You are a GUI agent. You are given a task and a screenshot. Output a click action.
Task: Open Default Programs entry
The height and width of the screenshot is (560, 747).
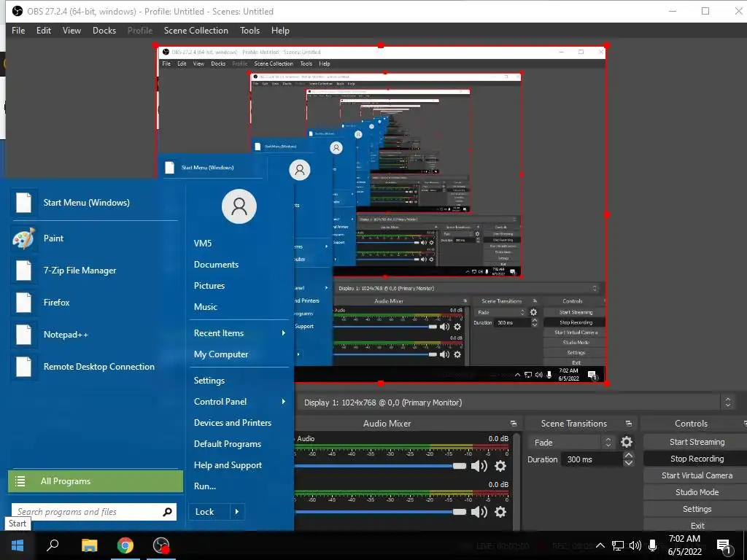(x=228, y=444)
